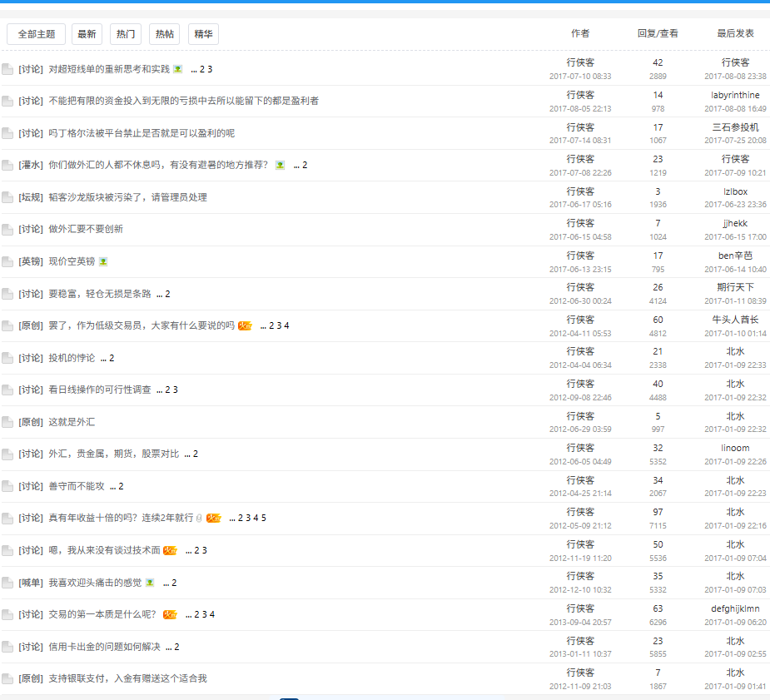Open last poster 牛头人酋长 profile
This screenshot has height=700, width=770.
coord(735,320)
